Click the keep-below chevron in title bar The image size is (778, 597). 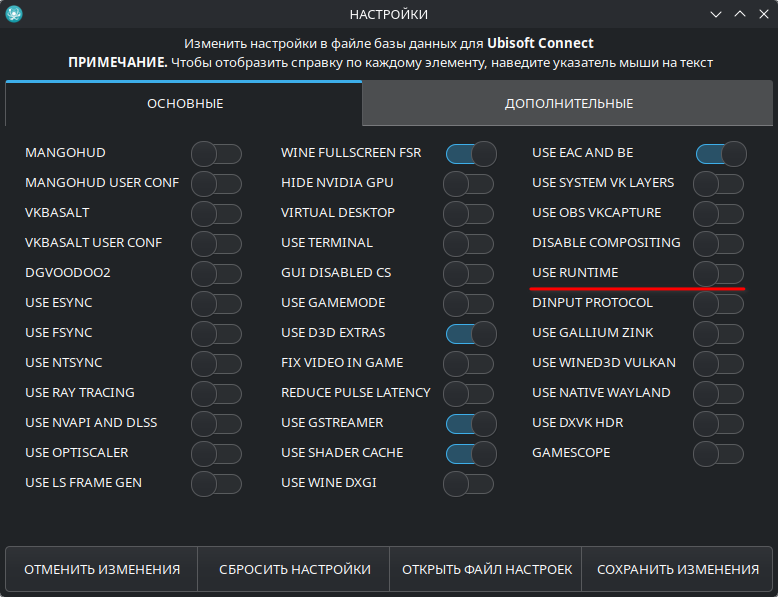click(x=715, y=14)
